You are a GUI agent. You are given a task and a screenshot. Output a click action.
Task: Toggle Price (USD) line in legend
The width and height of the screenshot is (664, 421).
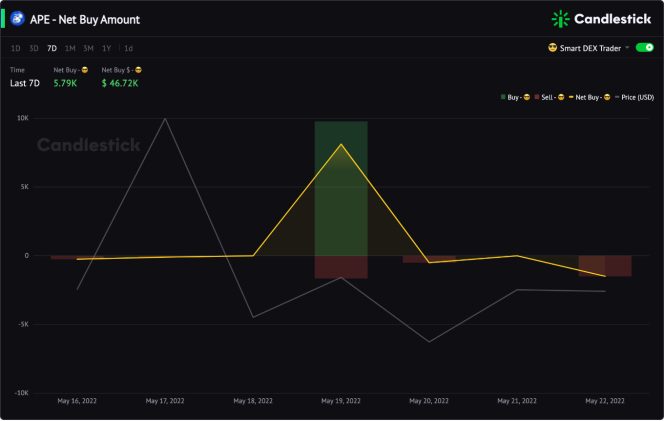click(x=634, y=97)
